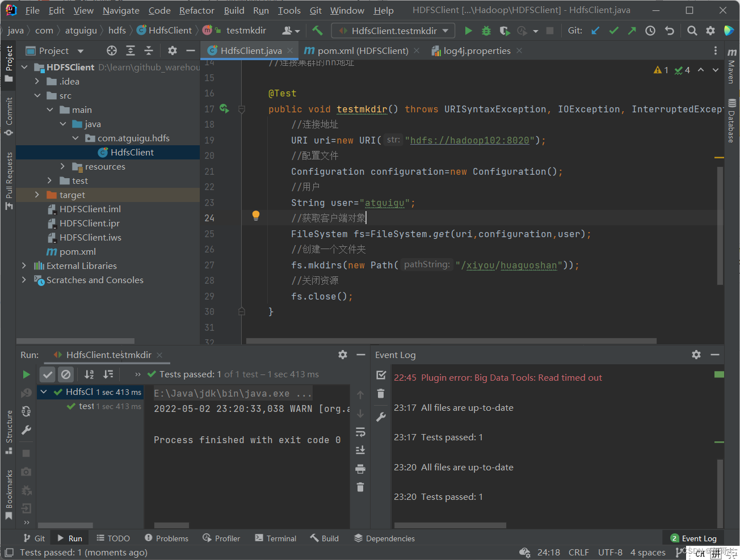Rerun the test in Run panel
The image size is (740, 560).
click(x=26, y=374)
